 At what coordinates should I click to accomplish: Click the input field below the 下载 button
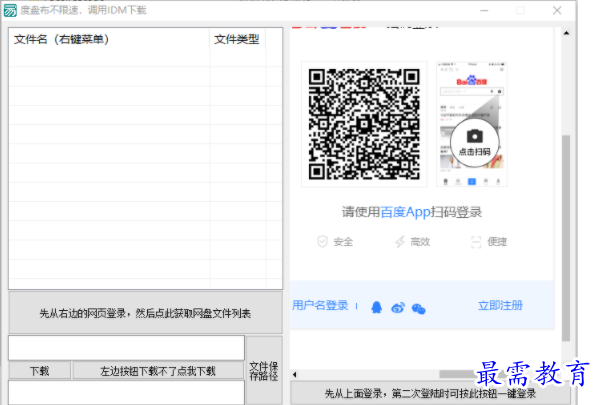126,392
